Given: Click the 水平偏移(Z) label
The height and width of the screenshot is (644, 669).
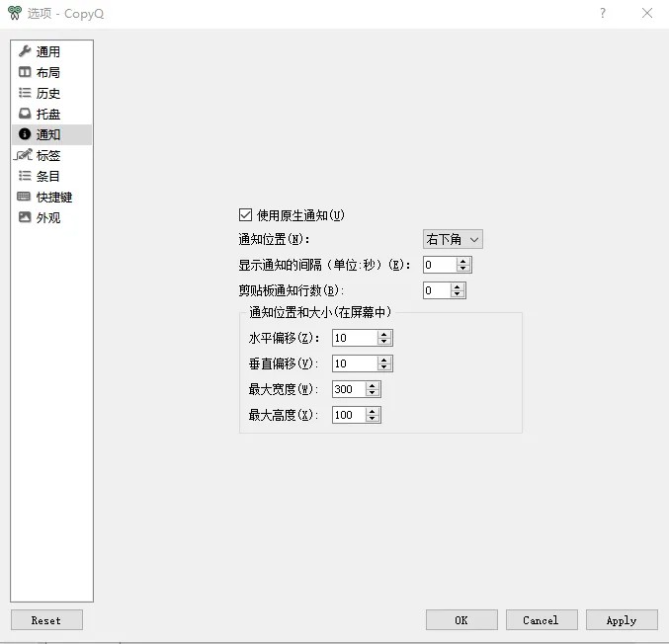Looking at the screenshot, I should (x=284, y=338).
